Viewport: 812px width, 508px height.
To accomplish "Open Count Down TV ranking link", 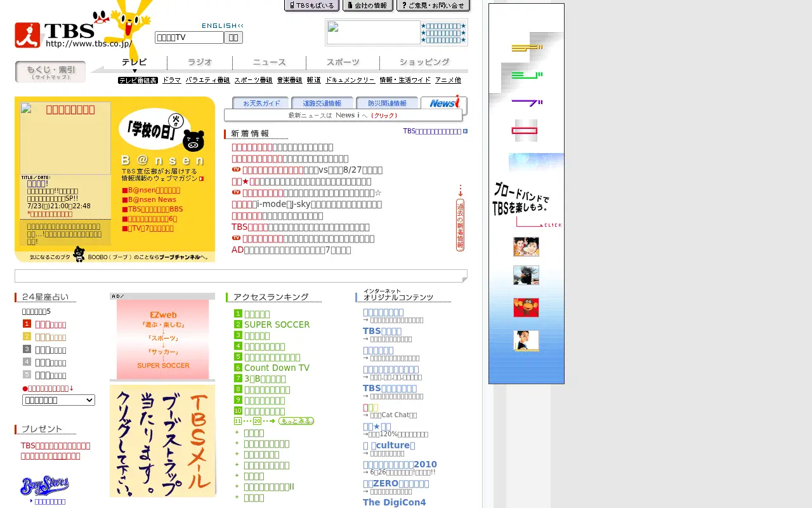I will point(277,368).
